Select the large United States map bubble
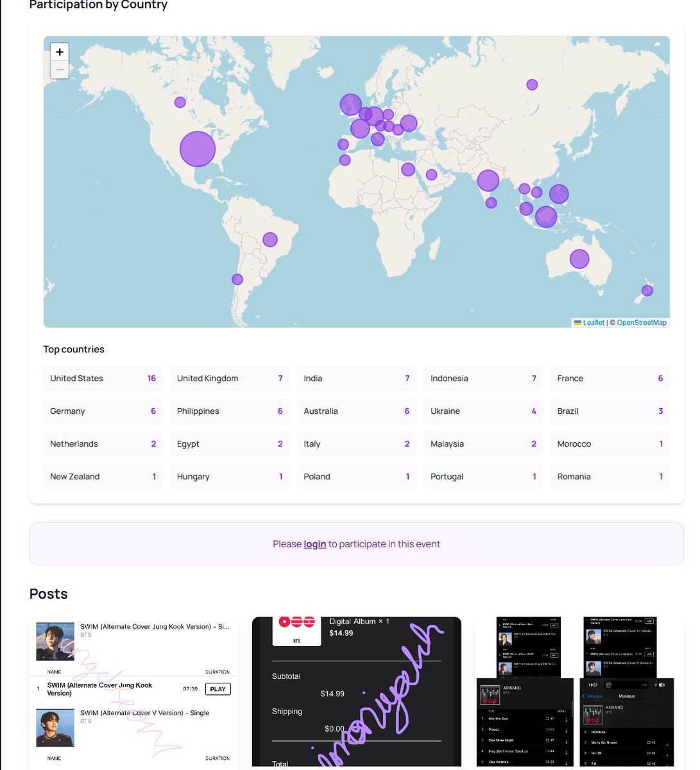Viewport: 700px width, 770px height. tap(198, 149)
